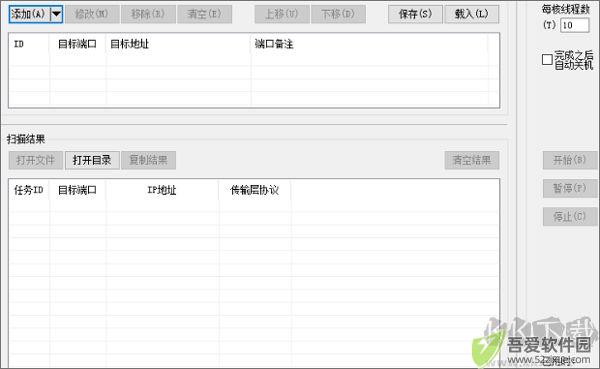Image resolution: width=600 pixels, height=369 pixels.
Task: Click the 端口备注 column header
Action: pos(369,44)
